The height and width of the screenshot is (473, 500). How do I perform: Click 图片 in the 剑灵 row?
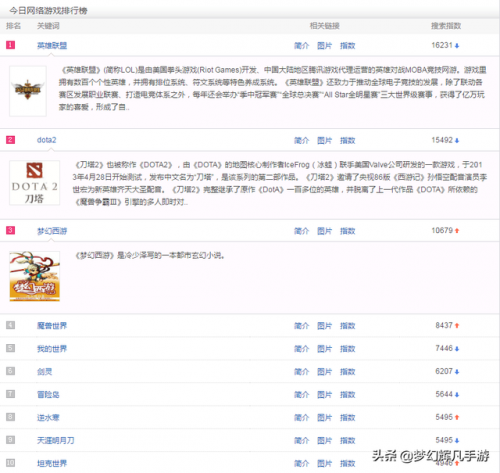click(x=324, y=371)
